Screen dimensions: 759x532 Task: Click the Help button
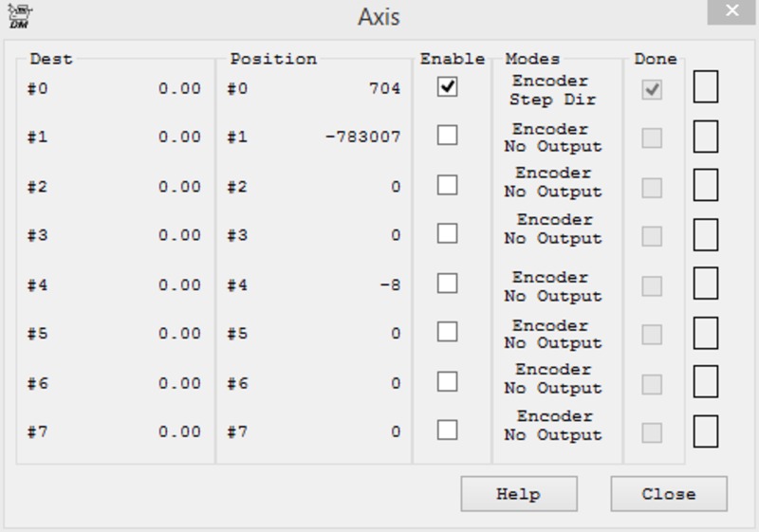(518, 494)
